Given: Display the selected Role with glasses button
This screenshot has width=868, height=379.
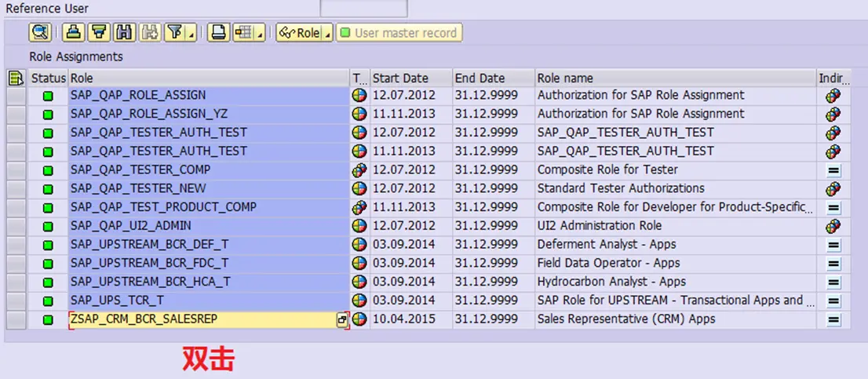Looking at the screenshot, I should (300, 33).
